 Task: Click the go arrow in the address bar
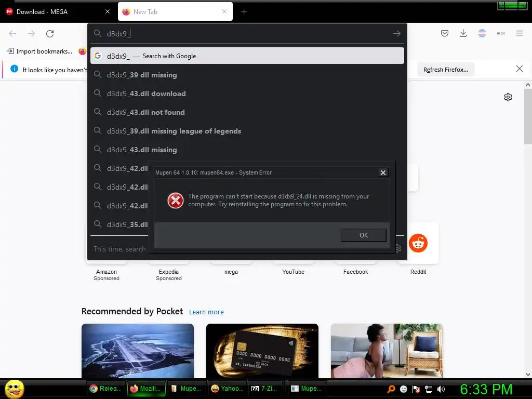396,34
